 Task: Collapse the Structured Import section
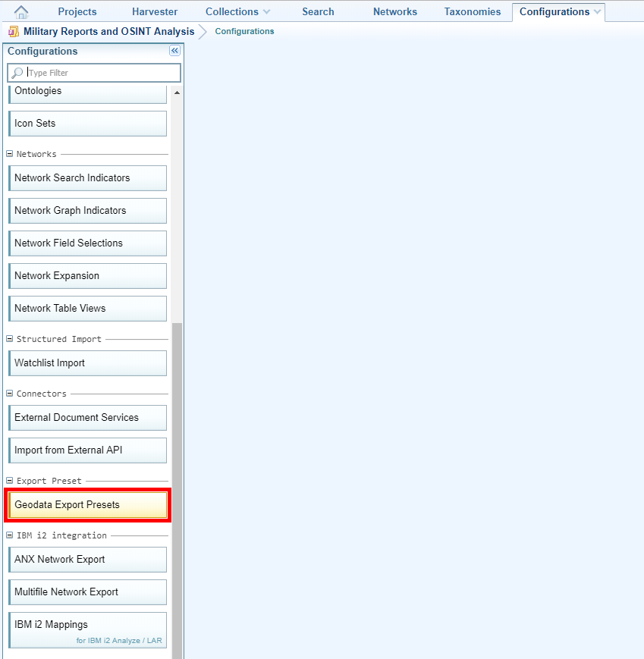(10, 339)
